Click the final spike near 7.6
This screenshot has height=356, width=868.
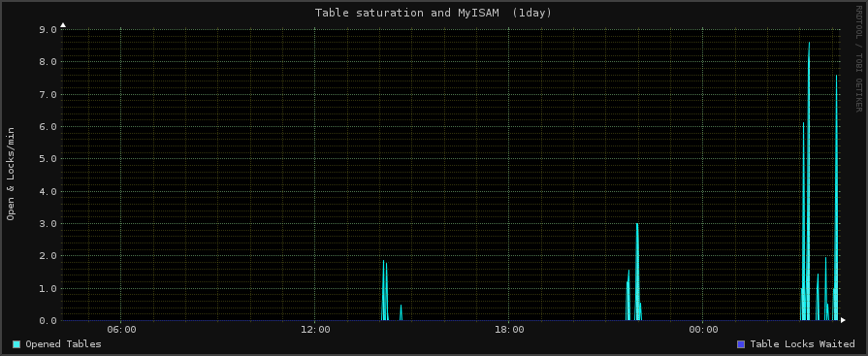click(x=836, y=197)
